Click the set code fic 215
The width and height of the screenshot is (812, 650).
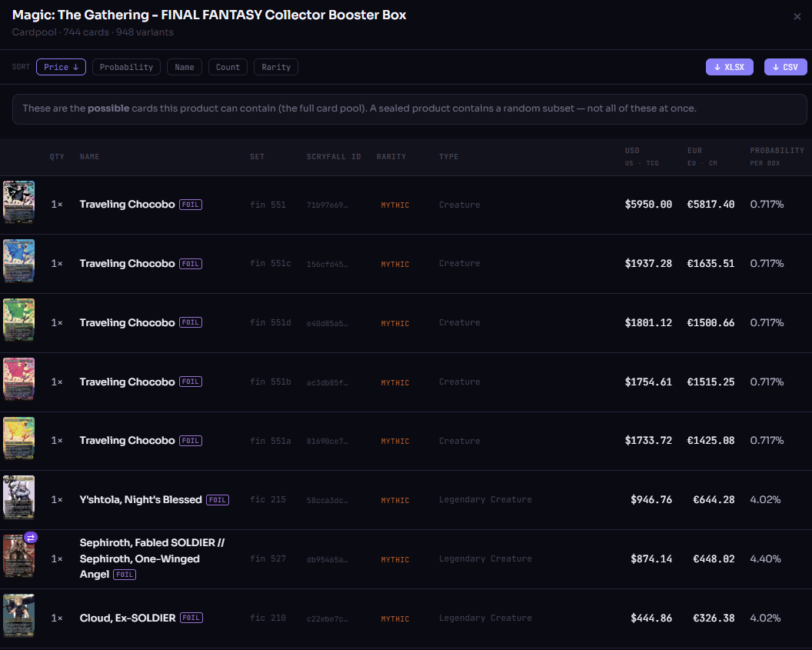click(x=268, y=499)
